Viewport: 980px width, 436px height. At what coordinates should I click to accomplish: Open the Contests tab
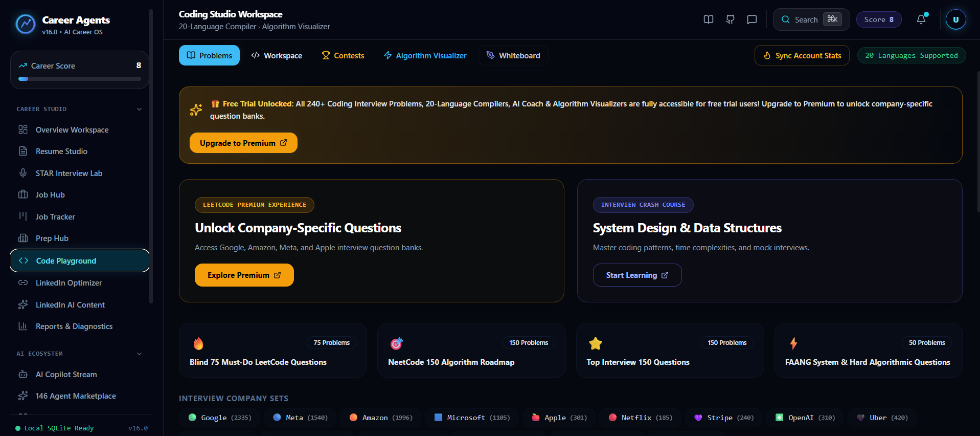tap(343, 55)
